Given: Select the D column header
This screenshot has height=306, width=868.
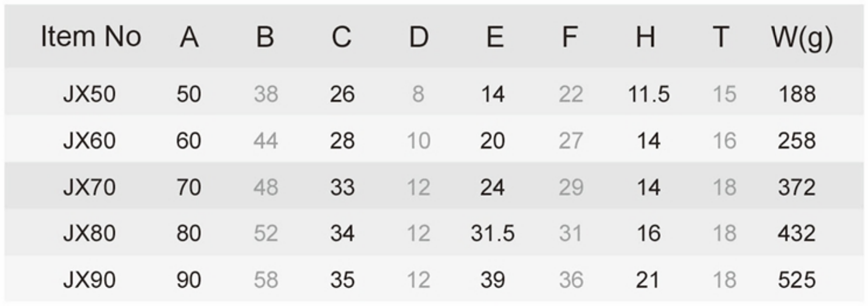Looking at the screenshot, I should click(419, 36).
